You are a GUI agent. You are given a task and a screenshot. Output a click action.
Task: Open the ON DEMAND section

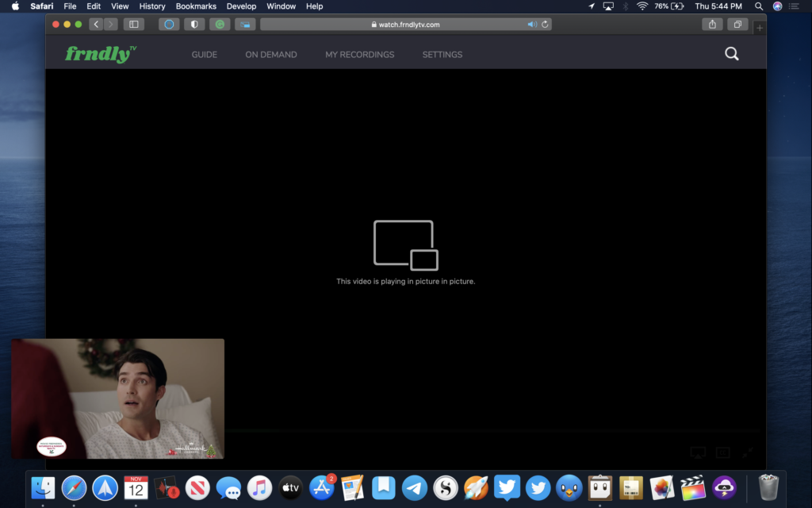(x=271, y=55)
